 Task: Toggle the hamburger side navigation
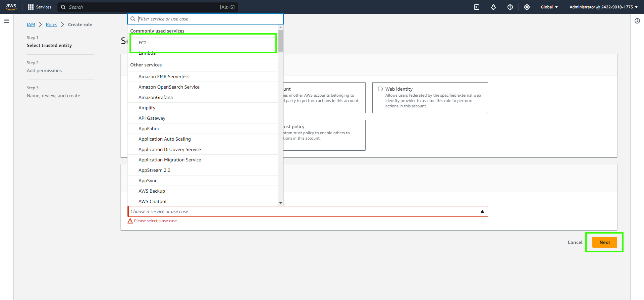pos(7,21)
